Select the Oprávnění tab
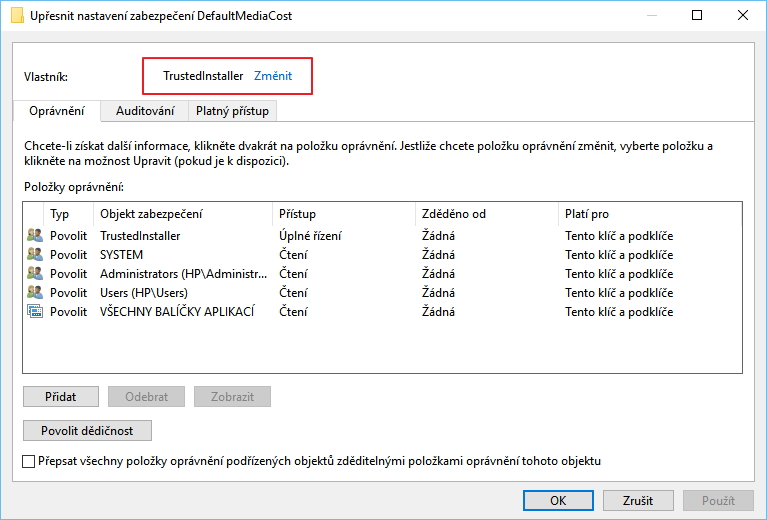The image size is (767, 520). [x=57, y=111]
